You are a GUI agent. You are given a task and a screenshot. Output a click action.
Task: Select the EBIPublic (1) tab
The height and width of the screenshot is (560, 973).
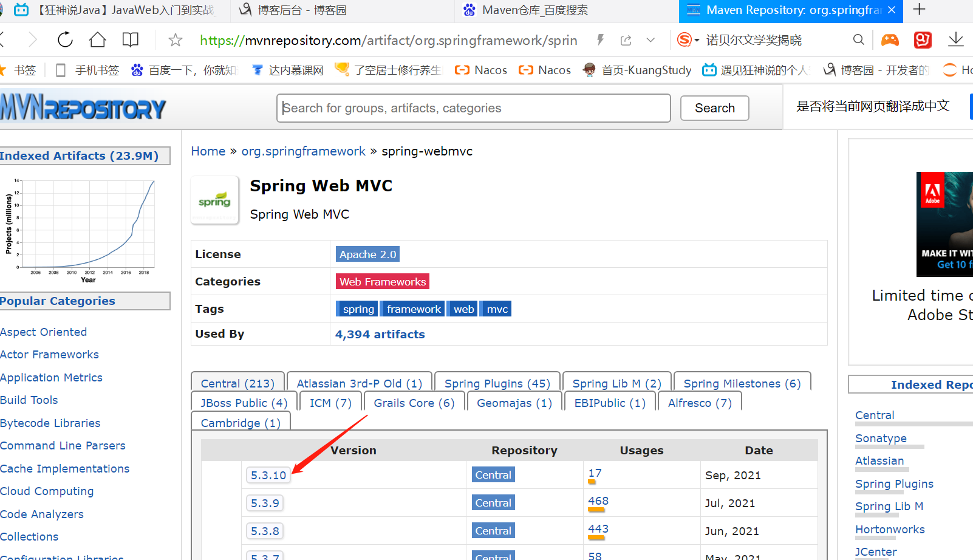(610, 403)
